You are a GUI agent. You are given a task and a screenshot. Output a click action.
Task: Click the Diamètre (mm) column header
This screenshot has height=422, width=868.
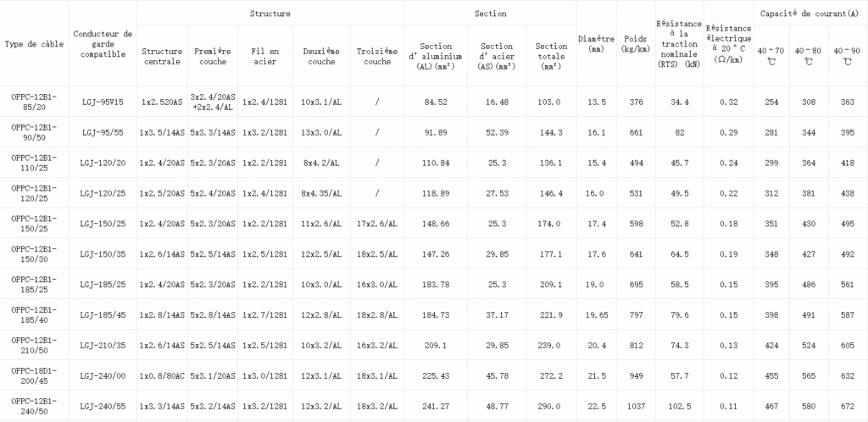[596, 44]
